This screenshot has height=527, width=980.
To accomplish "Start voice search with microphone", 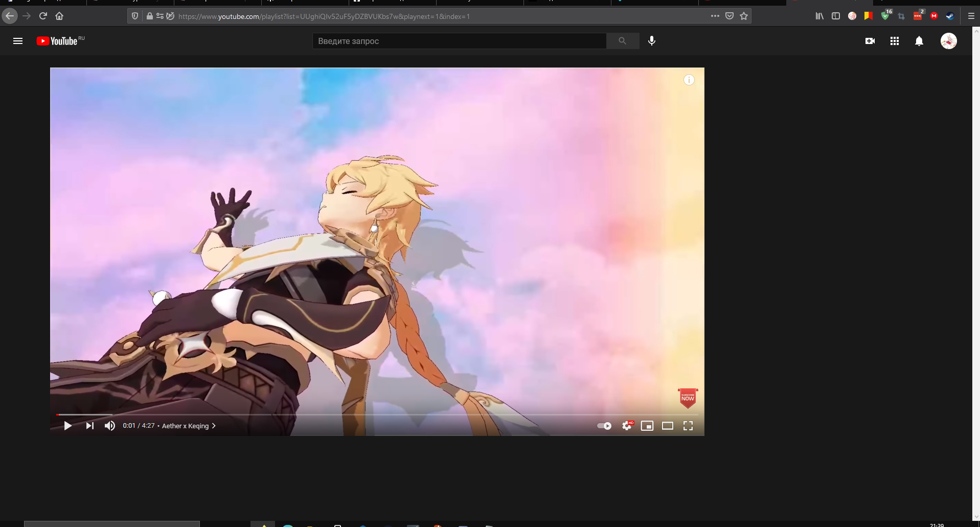I will [652, 41].
